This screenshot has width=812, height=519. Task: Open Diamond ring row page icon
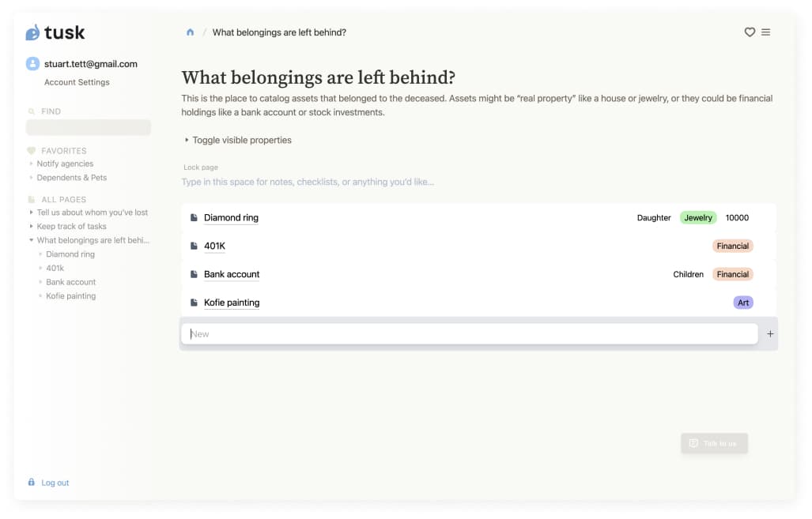(194, 218)
